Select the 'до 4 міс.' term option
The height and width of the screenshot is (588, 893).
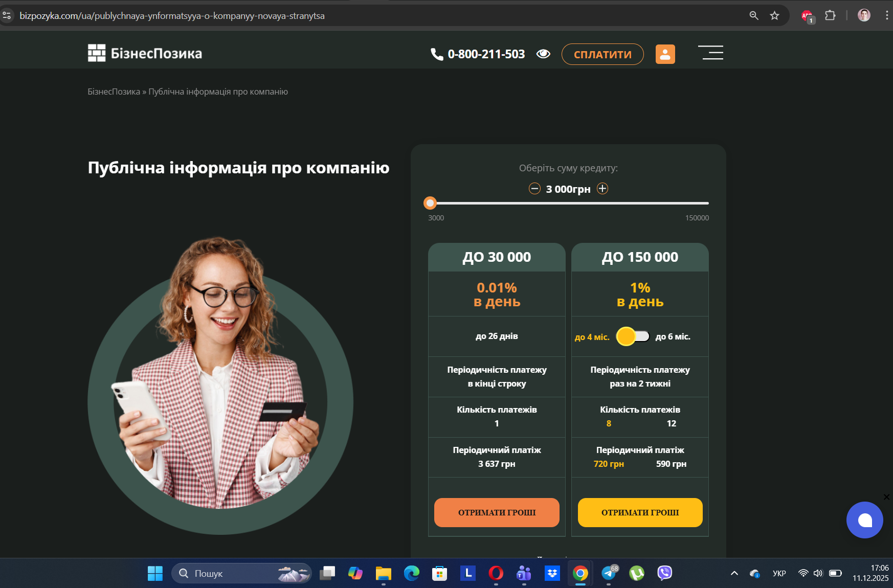(592, 337)
